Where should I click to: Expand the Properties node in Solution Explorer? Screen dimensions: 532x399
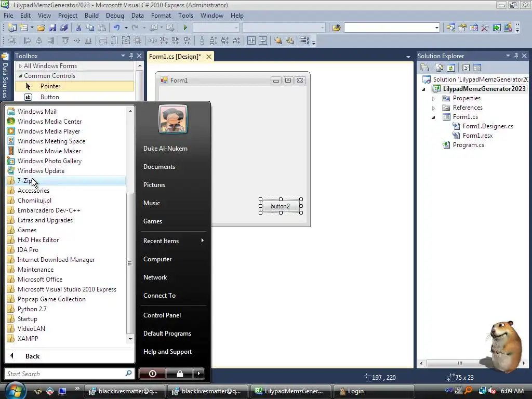coord(433,99)
